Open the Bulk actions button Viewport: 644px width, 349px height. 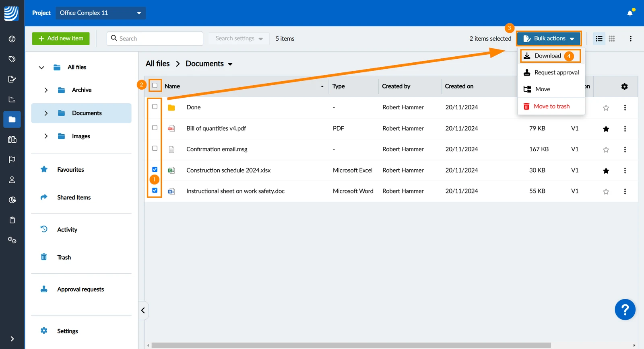(549, 39)
